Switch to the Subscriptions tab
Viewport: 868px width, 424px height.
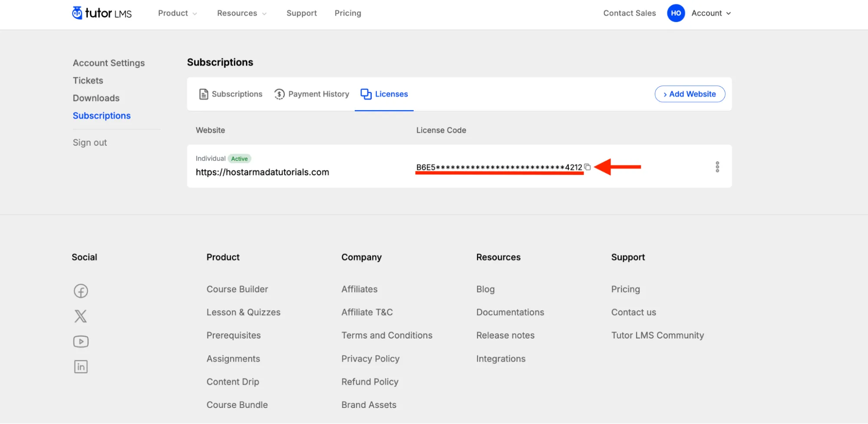tap(231, 94)
